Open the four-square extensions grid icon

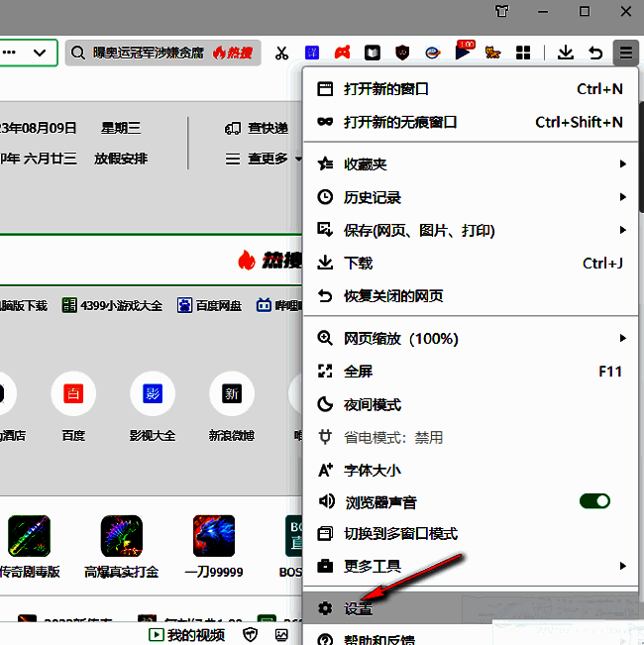[x=523, y=53]
